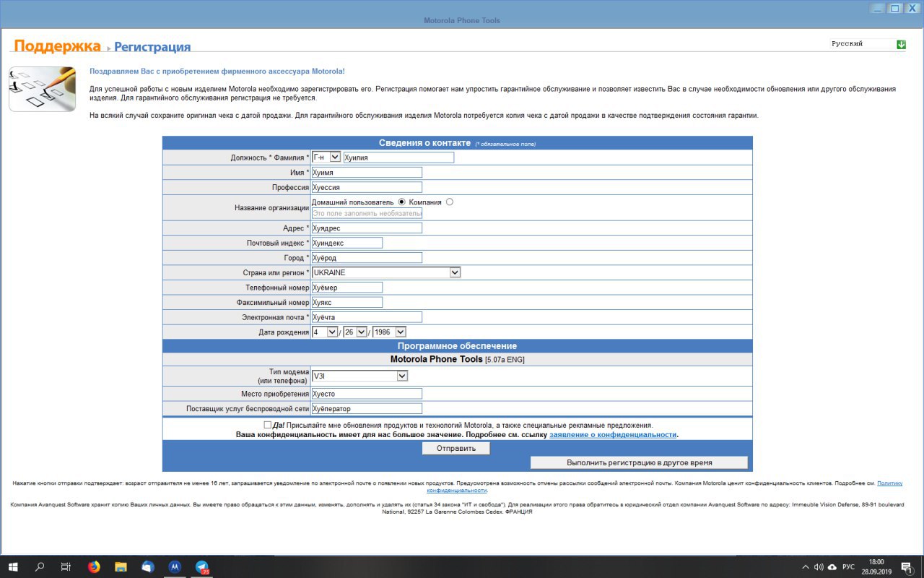Open заявление о конфиденциальности link

tap(613, 435)
